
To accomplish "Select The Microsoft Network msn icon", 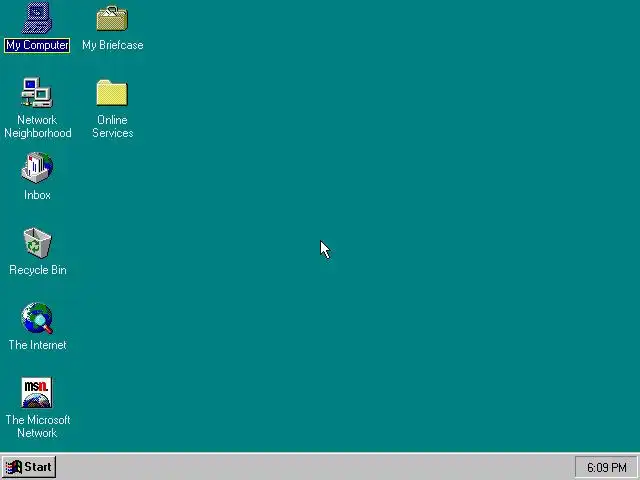I will coord(37,393).
